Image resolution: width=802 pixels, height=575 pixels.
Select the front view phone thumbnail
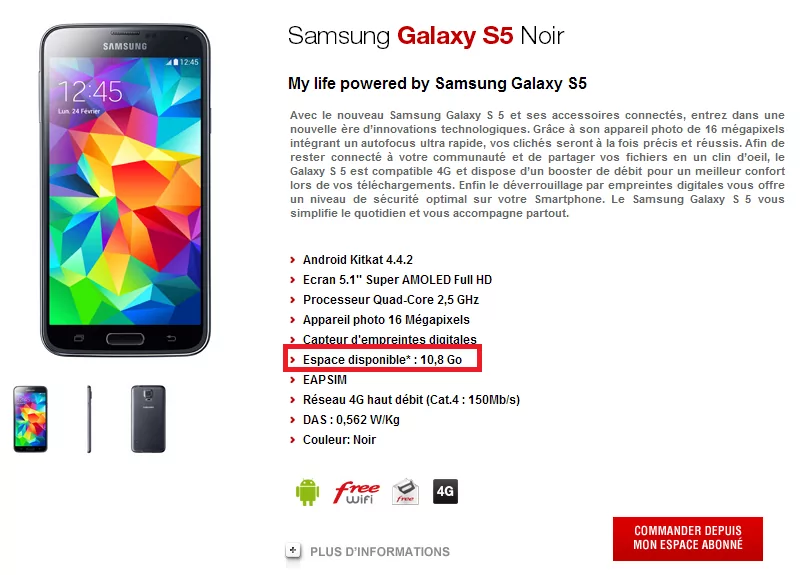coord(30,419)
